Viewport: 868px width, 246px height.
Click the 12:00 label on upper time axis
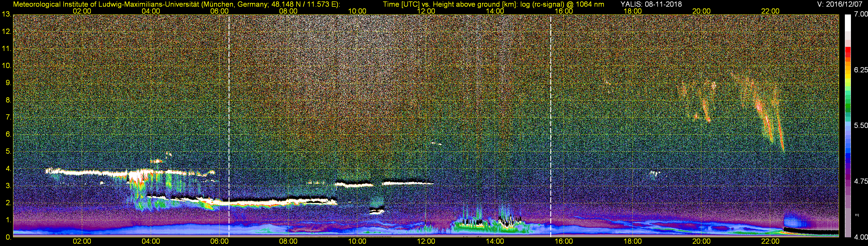coord(426,11)
